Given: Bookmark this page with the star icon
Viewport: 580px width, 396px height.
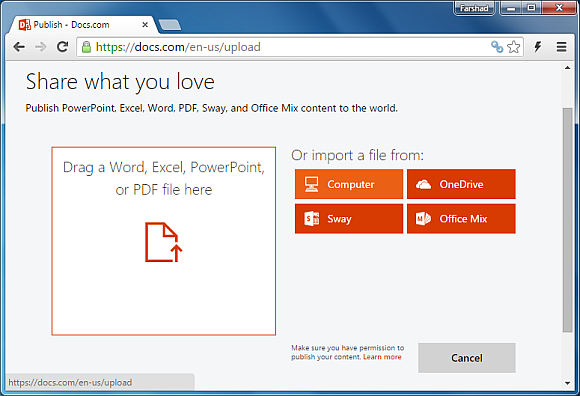Looking at the screenshot, I should (x=513, y=47).
